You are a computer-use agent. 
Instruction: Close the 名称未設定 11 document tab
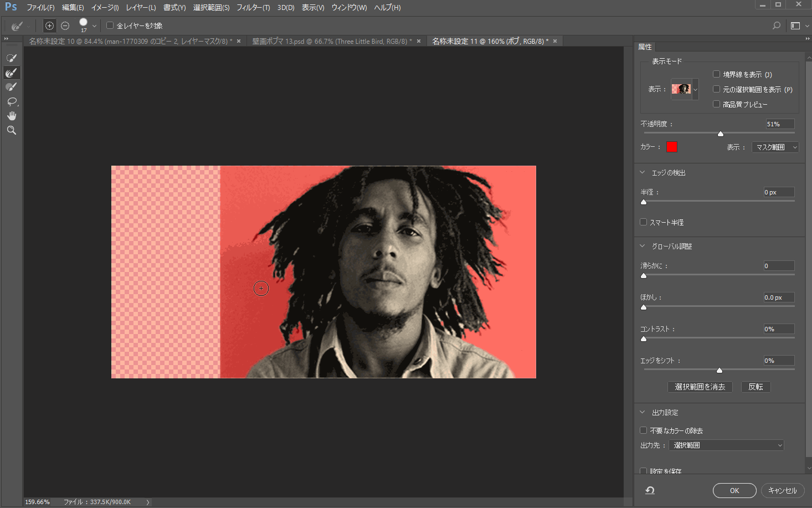[555, 41]
